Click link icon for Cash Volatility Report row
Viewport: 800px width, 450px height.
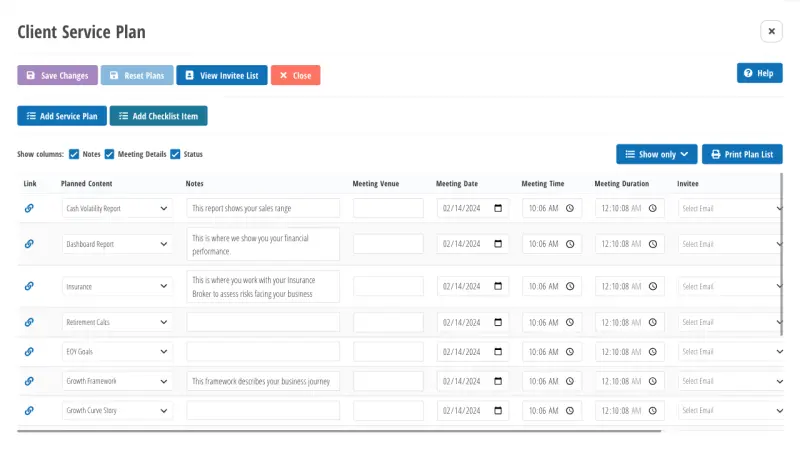(x=29, y=208)
